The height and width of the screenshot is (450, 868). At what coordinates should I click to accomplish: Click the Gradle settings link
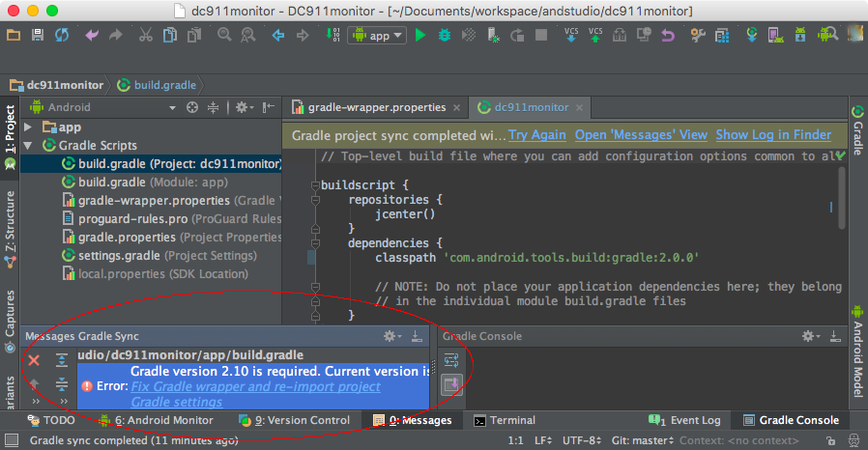click(177, 402)
